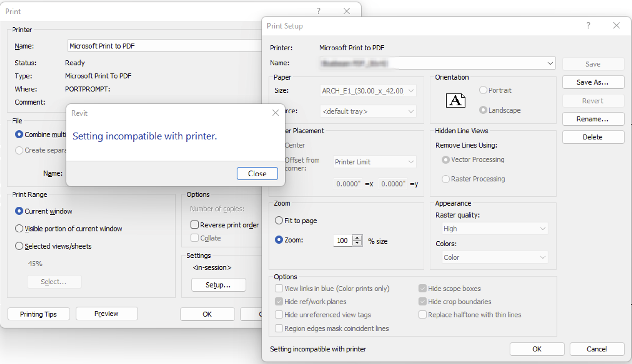Select Visible portion of current window
This screenshot has width=632, height=364.
pyautogui.click(x=19, y=228)
